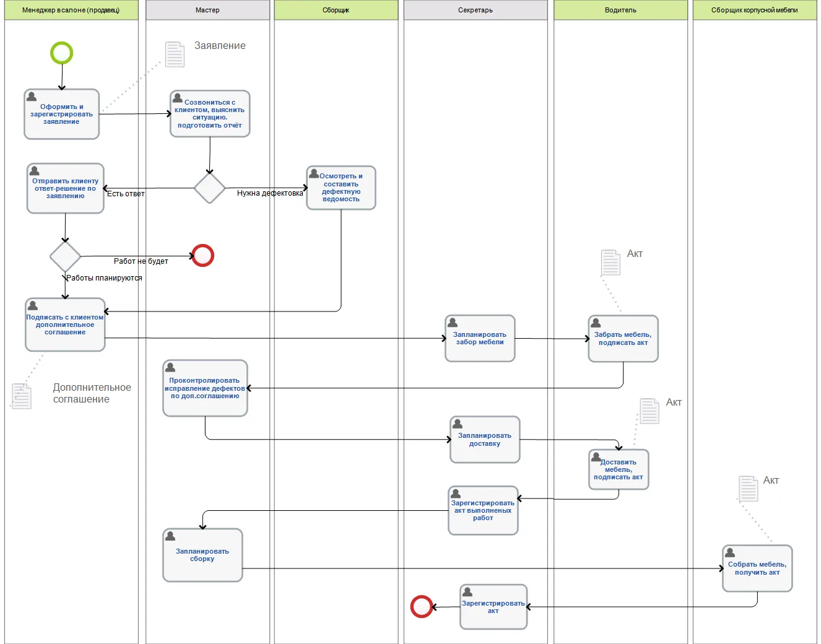This screenshot has width=821, height=644.
Task: Select the Менеджер в салоне lane header
Action: (x=71, y=10)
